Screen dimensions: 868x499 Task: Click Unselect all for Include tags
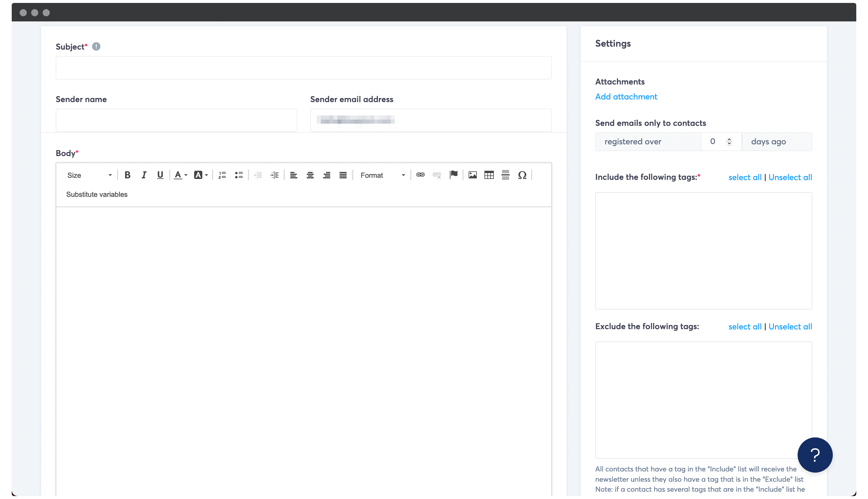point(790,177)
